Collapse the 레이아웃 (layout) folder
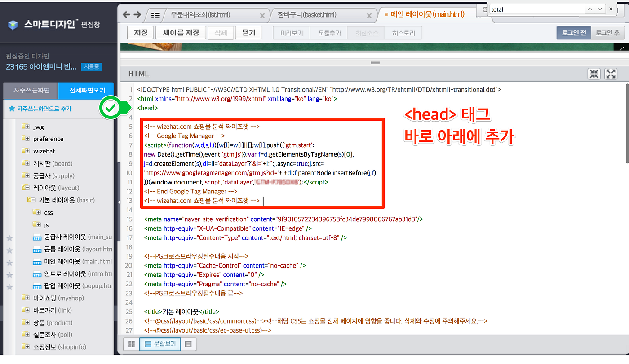The width and height of the screenshot is (629, 364). click(27, 188)
